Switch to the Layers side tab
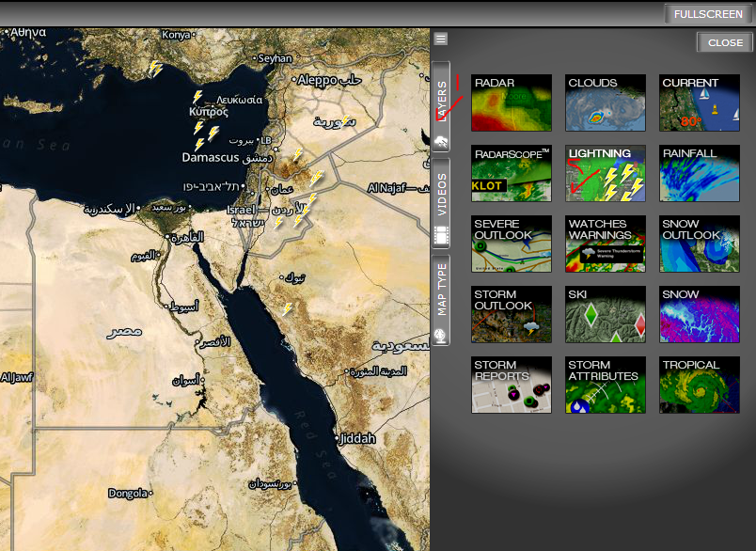Viewport: 756px width, 551px height. pos(441,106)
